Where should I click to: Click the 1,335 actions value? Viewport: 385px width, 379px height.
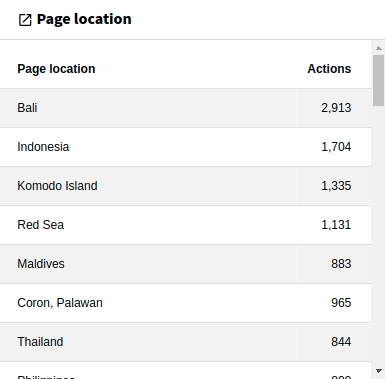[x=336, y=186]
